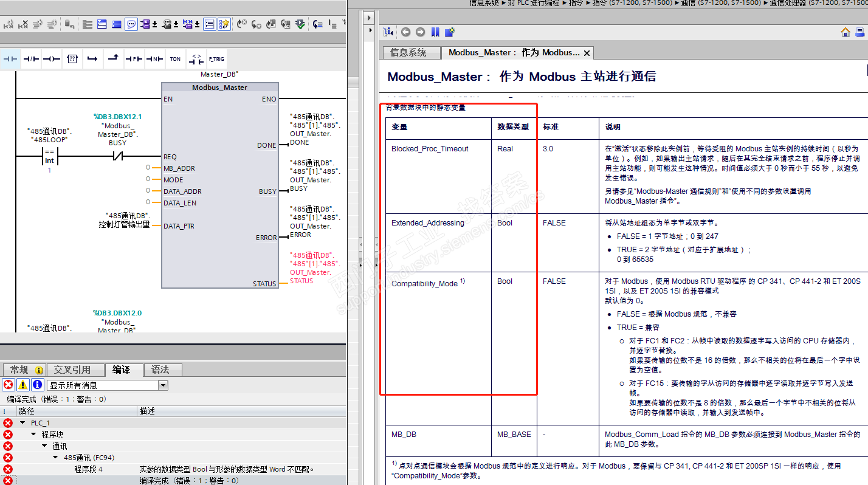Viewport: 868px width, 485px height.
Task: Select the Modbus_Master block title
Action: [x=219, y=88]
